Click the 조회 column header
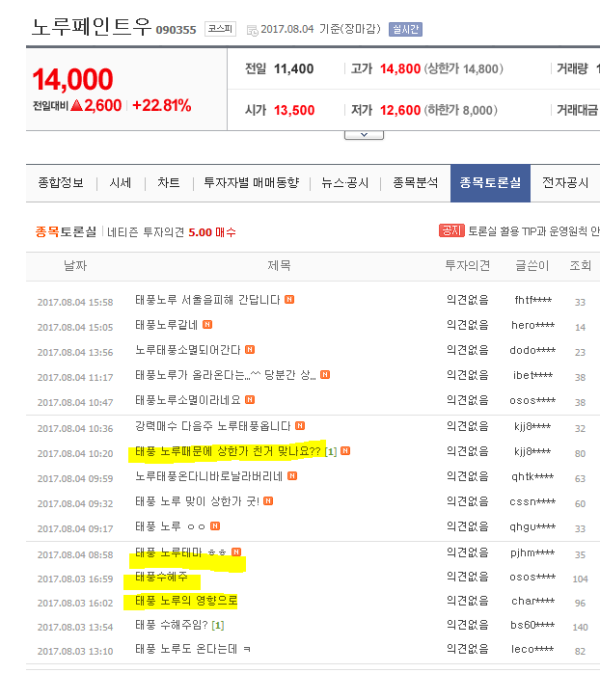This screenshot has width=600, height=673. coord(580,266)
